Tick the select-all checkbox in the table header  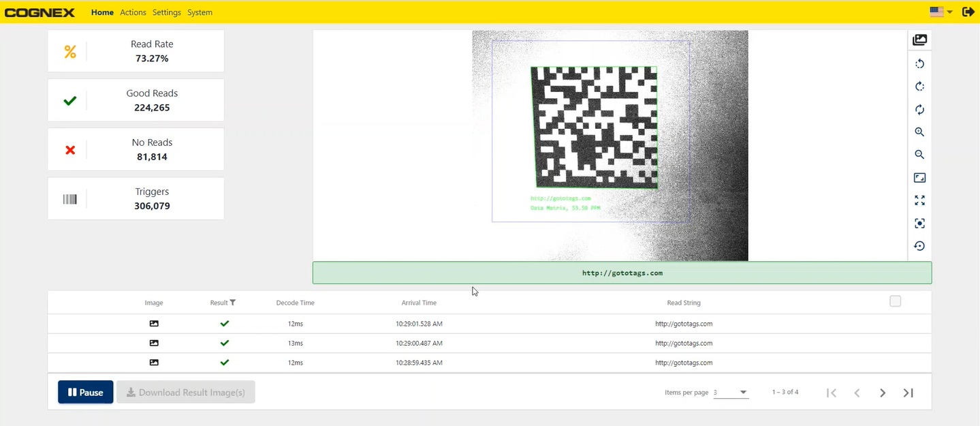click(895, 301)
